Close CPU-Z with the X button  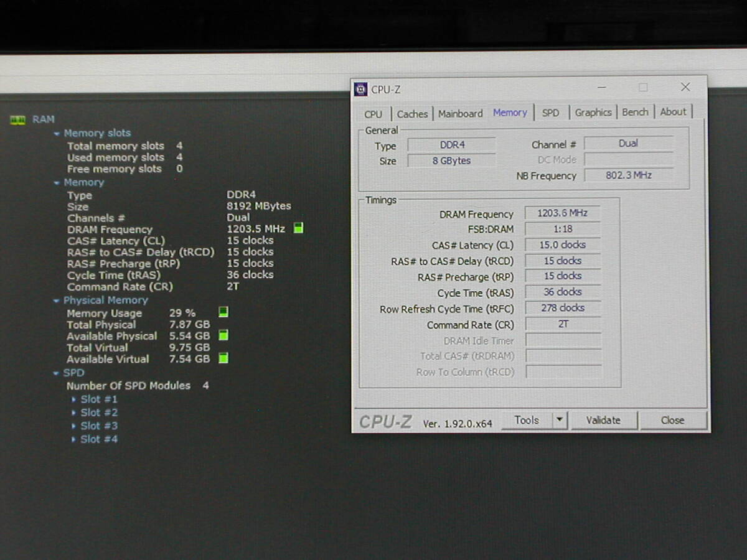[685, 87]
